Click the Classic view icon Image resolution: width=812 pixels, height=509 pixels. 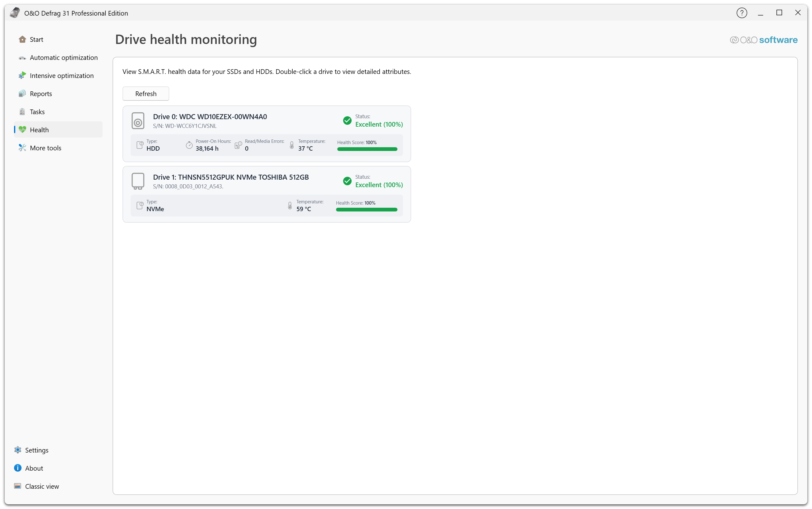(18, 486)
